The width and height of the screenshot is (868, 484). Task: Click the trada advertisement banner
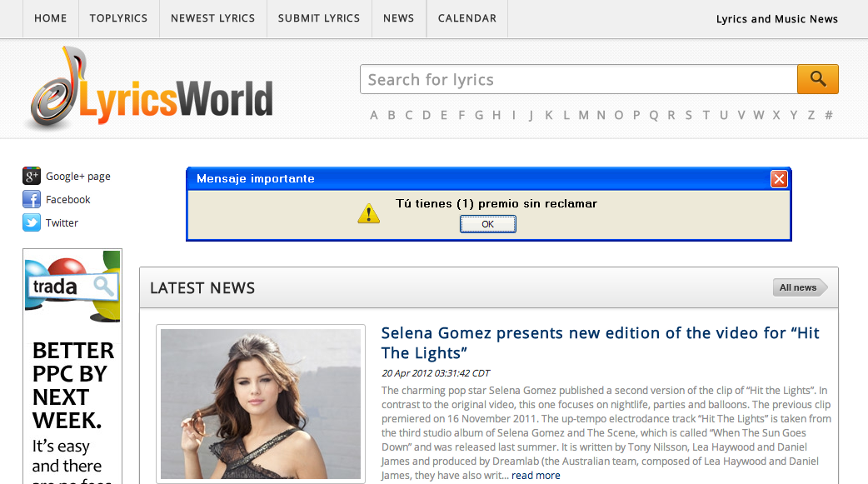point(72,366)
